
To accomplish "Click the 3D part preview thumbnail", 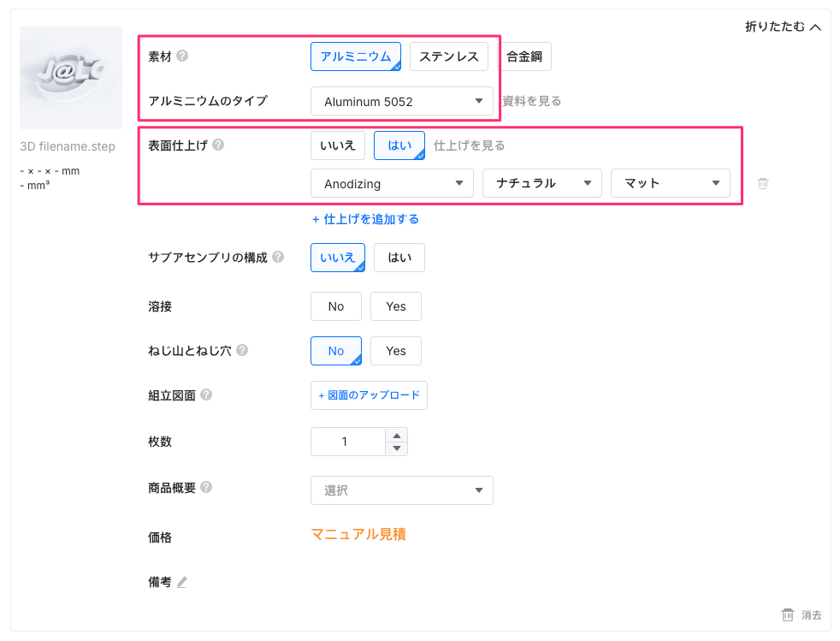I will coord(71,78).
